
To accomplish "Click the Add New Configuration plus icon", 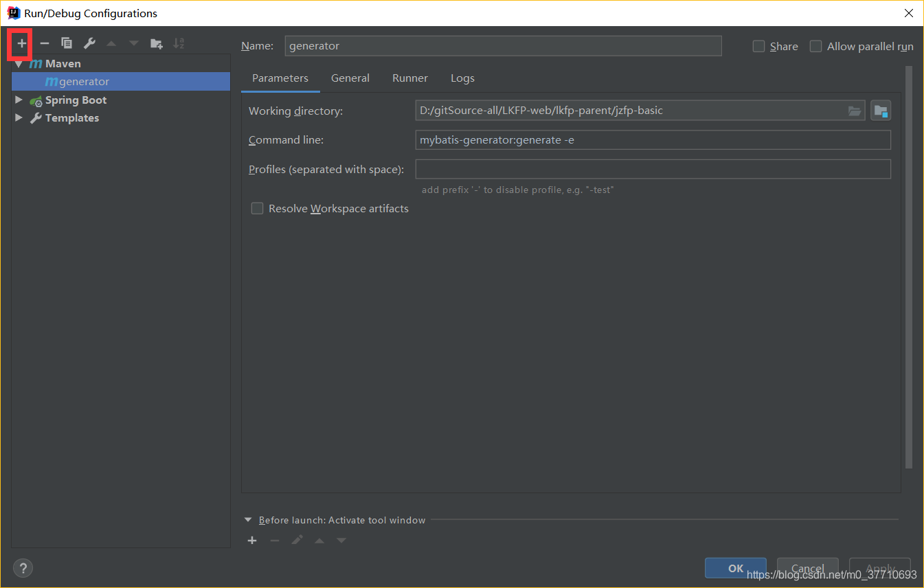I will click(22, 43).
